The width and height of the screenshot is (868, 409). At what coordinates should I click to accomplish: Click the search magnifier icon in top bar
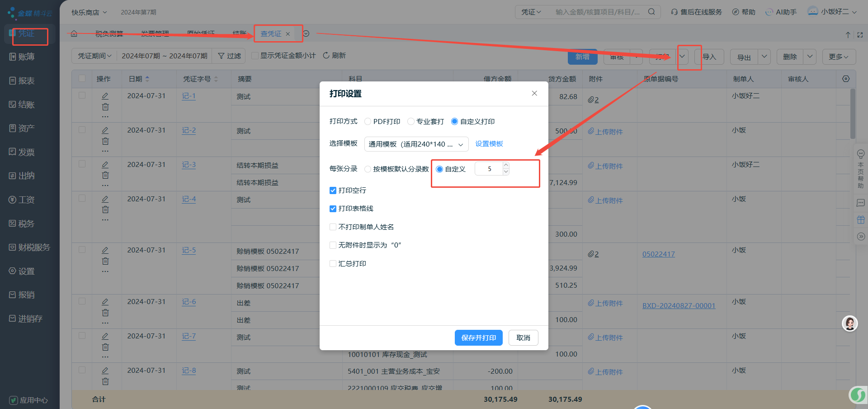651,12
